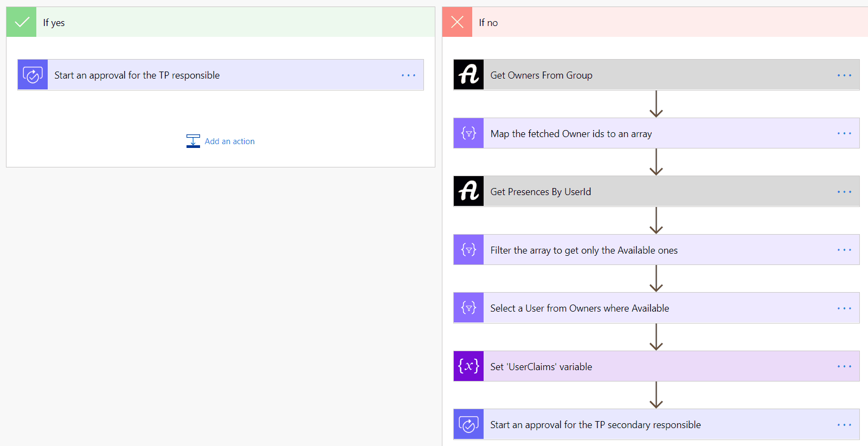This screenshot has height=446, width=868.
Task: Expand Select a User from Owners where Available
Action: [x=657, y=308]
